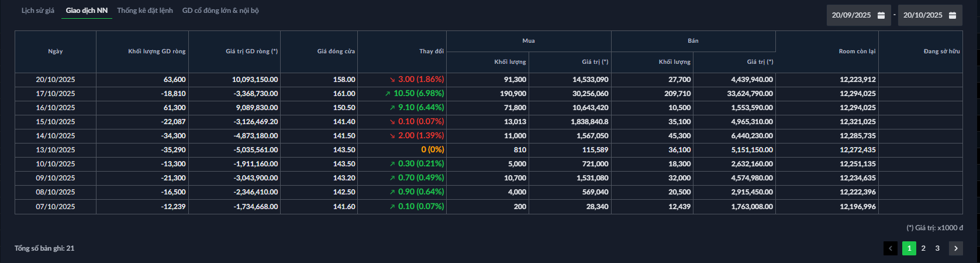Go to page 3 of records
Image resolution: width=980 pixels, height=263 pixels.
937,248
